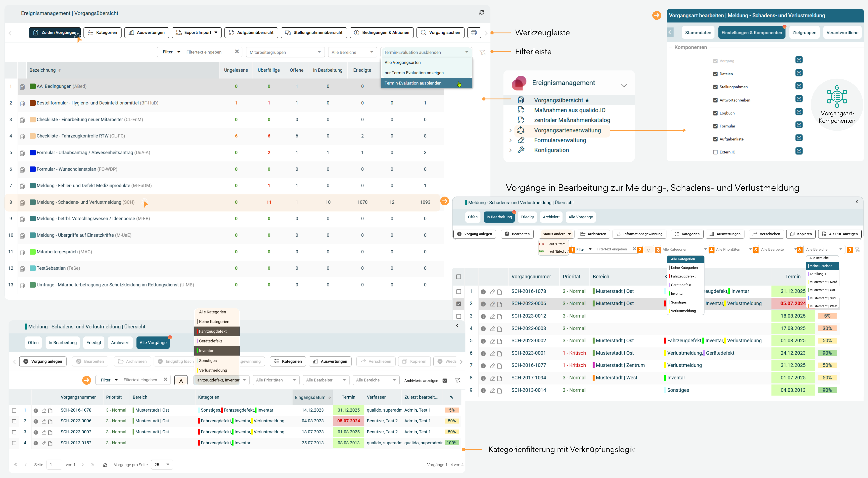Expand the Vorgangsartenverwaltung tree node
Viewport: 868px width, 478px height.
coord(510,130)
